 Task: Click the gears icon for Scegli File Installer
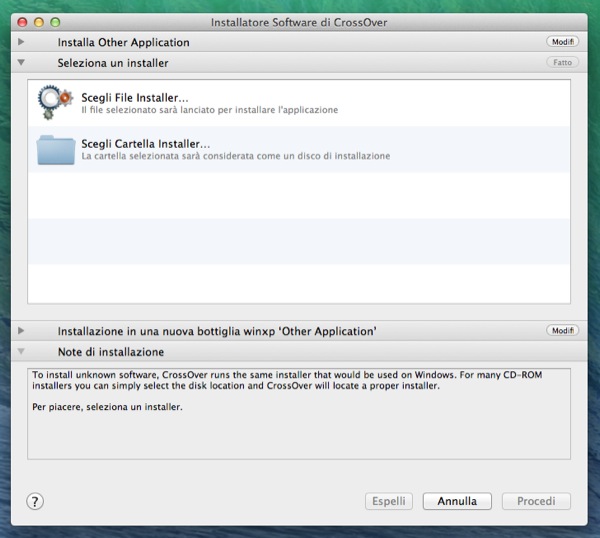tap(55, 102)
